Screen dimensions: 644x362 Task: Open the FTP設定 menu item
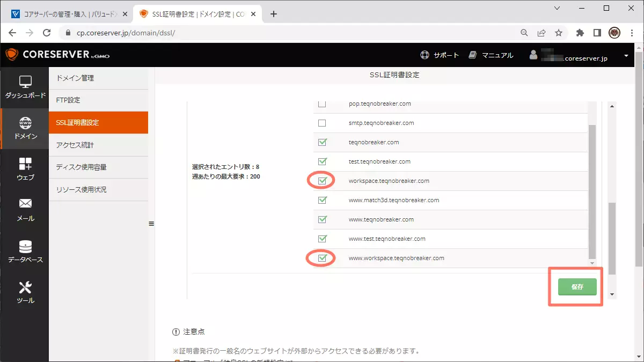pyautogui.click(x=98, y=100)
